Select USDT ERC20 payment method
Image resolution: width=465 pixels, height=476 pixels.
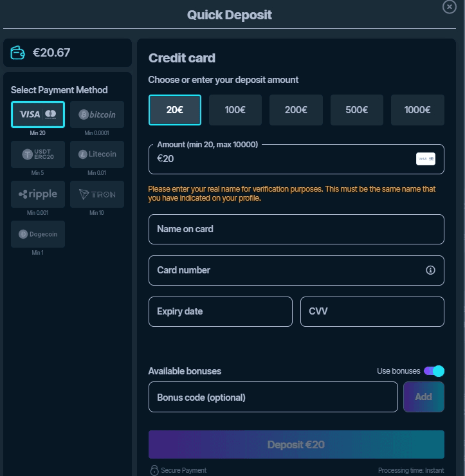(38, 154)
